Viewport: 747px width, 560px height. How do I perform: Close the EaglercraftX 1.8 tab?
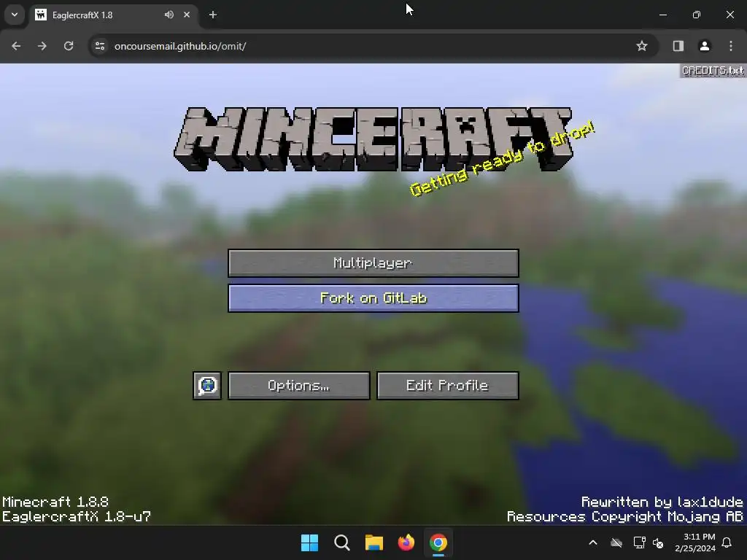tap(187, 15)
